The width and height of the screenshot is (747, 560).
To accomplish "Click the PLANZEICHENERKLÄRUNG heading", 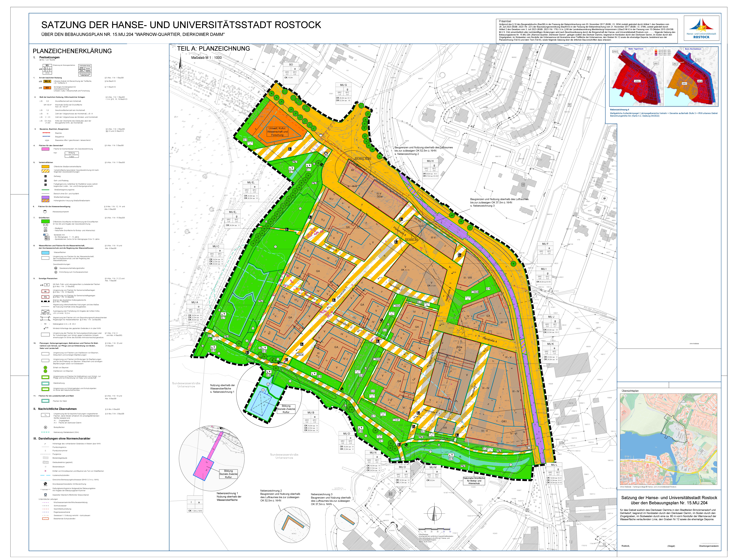I will click(x=72, y=51).
